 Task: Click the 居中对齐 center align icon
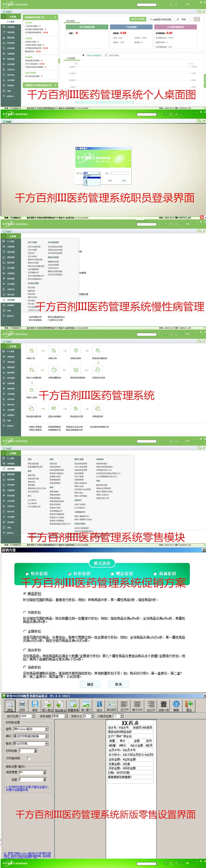pos(137,705)
